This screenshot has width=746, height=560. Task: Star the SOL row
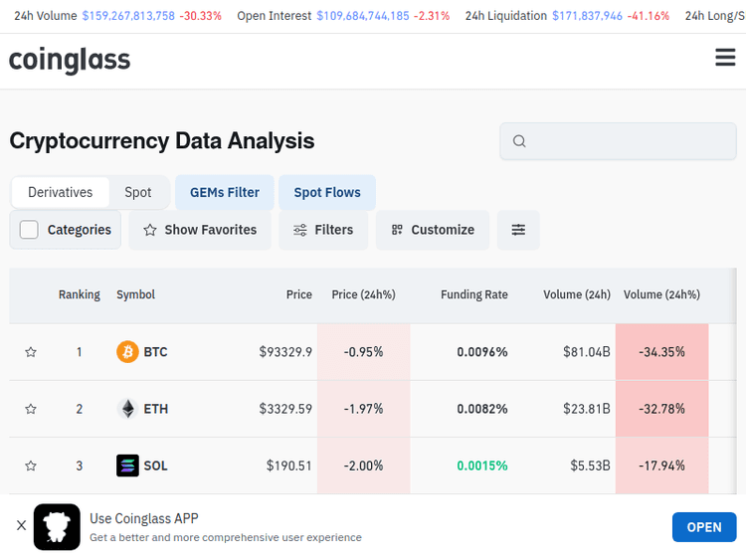click(x=31, y=466)
